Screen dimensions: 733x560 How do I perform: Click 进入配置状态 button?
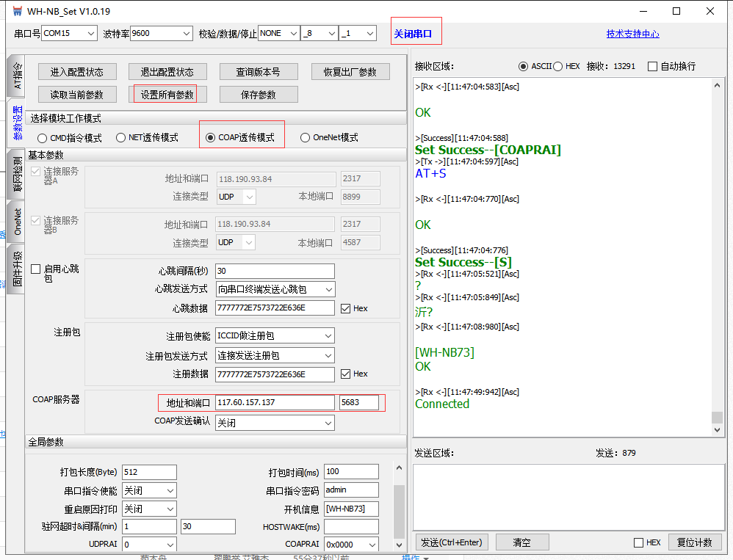pyautogui.click(x=76, y=72)
